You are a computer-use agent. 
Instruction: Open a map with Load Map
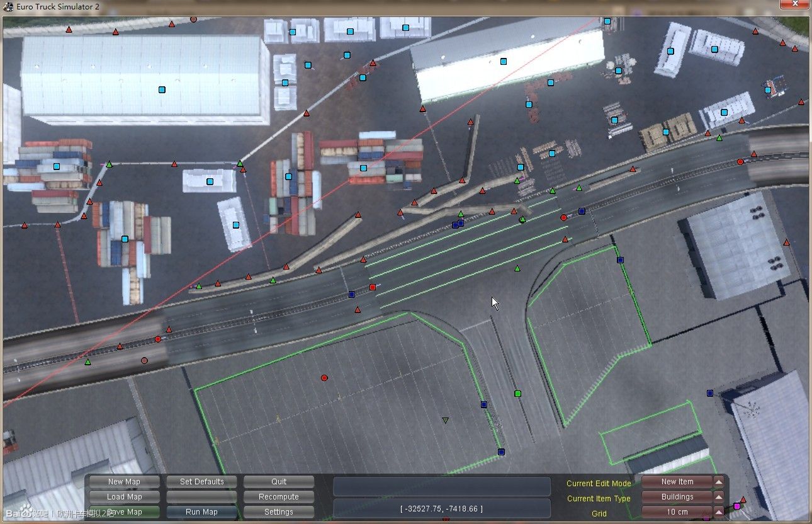pyautogui.click(x=124, y=497)
